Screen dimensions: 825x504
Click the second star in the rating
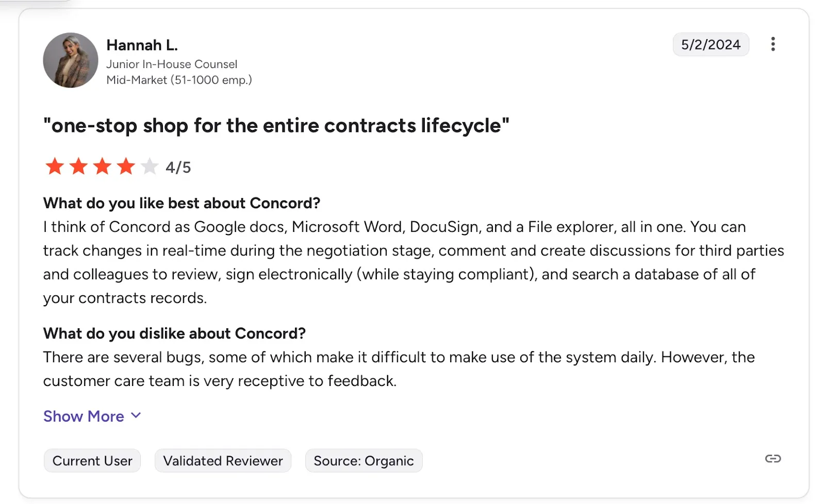[78, 166]
